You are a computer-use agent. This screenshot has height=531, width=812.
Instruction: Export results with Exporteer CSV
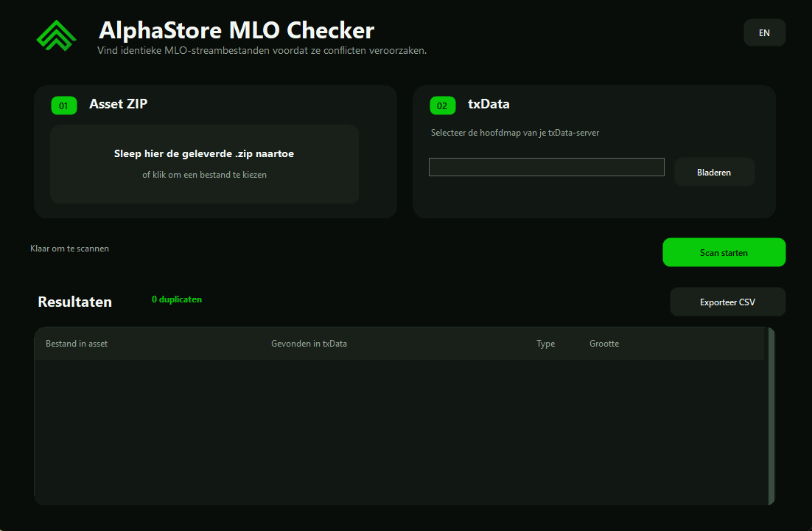(x=727, y=302)
